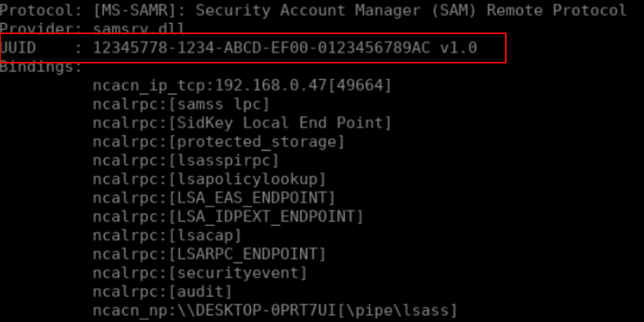
Task: Select the "SidKey Local End Point" binding
Action: (x=242, y=123)
